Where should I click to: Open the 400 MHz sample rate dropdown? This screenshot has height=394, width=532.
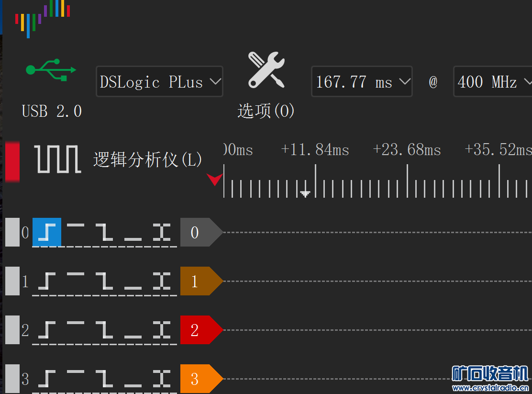493,81
